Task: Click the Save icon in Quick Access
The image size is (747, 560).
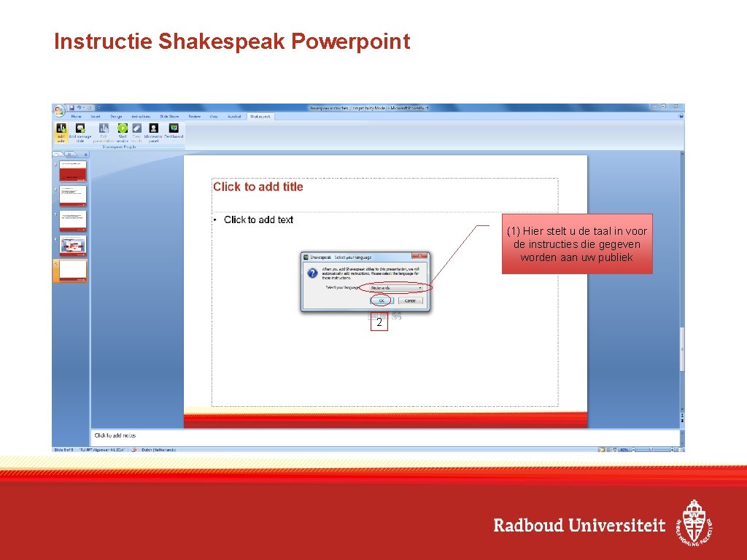Action: (x=72, y=108)
